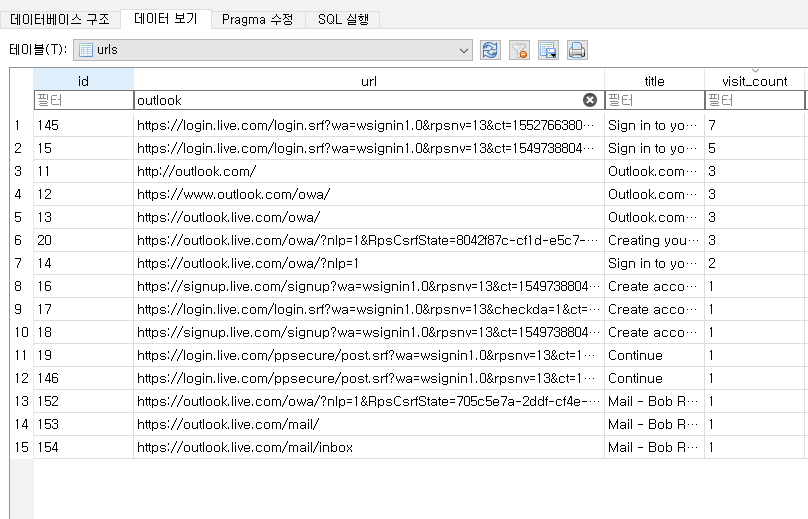Select the id cell '145'
The image size is (808, 519).
point(83,125)
